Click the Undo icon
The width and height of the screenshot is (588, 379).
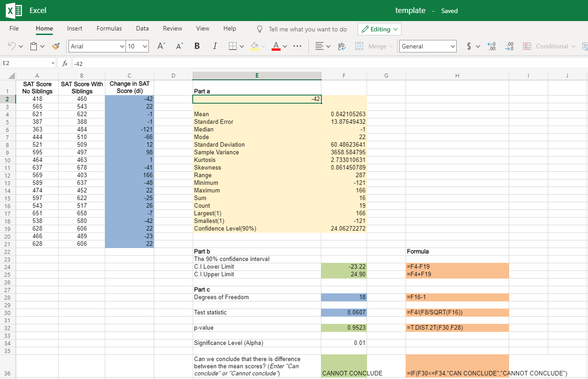13,46
